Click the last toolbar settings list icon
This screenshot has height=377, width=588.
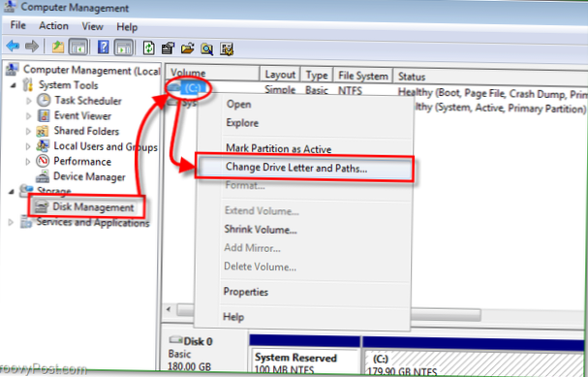point(227,49)
